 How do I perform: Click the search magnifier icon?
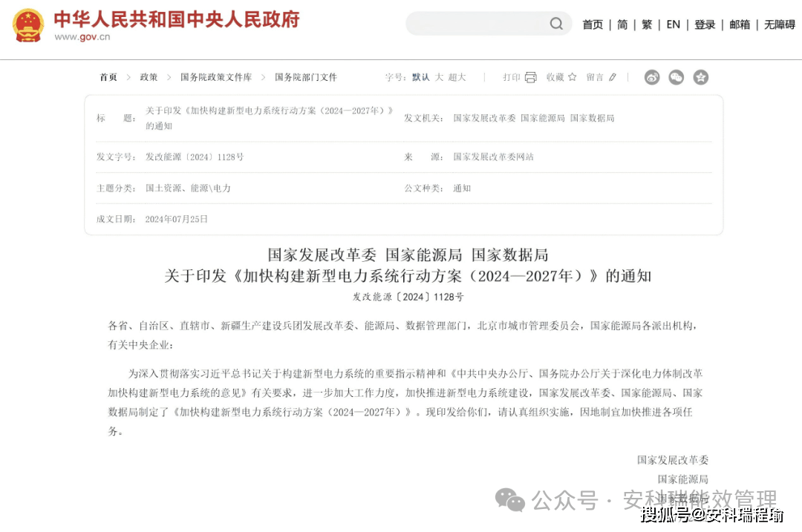coord(556,24)
